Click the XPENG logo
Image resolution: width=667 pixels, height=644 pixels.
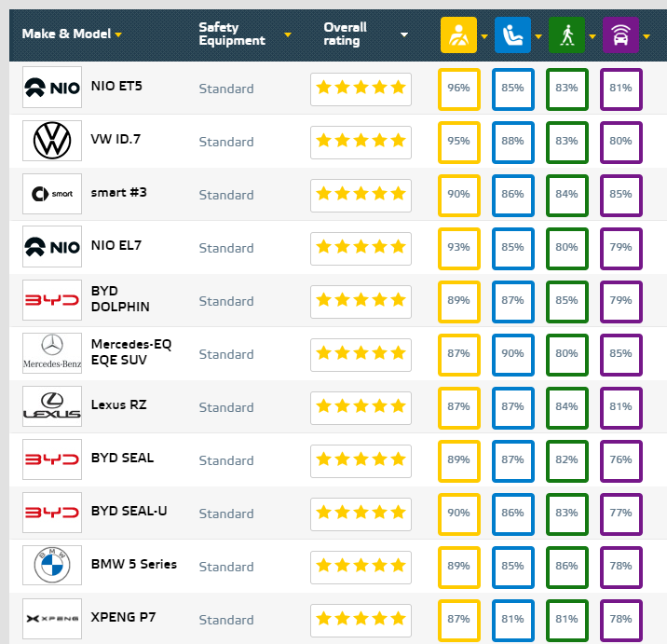point(52,619)
